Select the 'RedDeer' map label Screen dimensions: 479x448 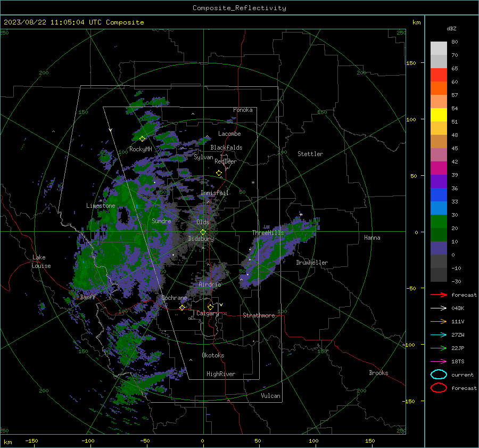[x=226, y=161]
